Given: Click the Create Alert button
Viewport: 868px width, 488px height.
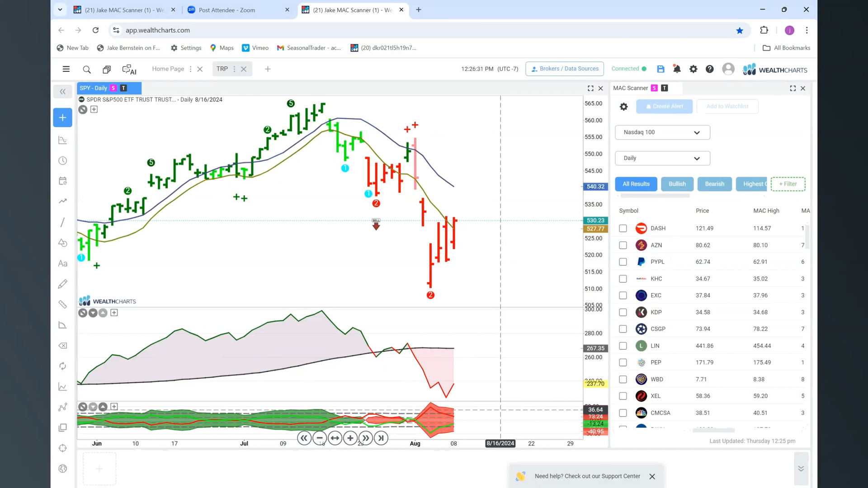Looking at the screenshot, I should tap(664, 107).
